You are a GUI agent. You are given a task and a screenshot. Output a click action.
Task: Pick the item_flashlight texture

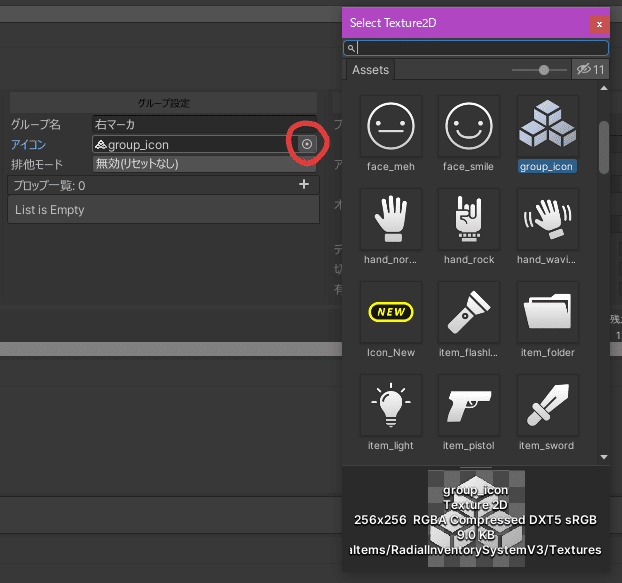468,312
